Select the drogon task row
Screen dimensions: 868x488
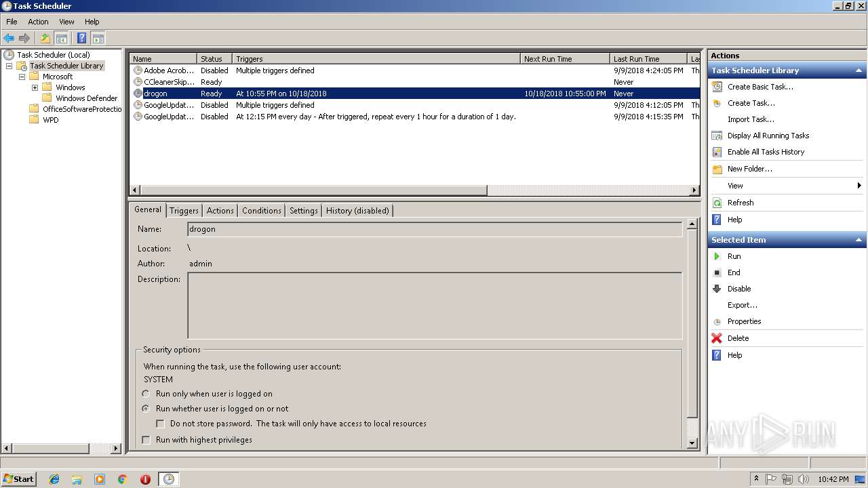click(414, 94)
